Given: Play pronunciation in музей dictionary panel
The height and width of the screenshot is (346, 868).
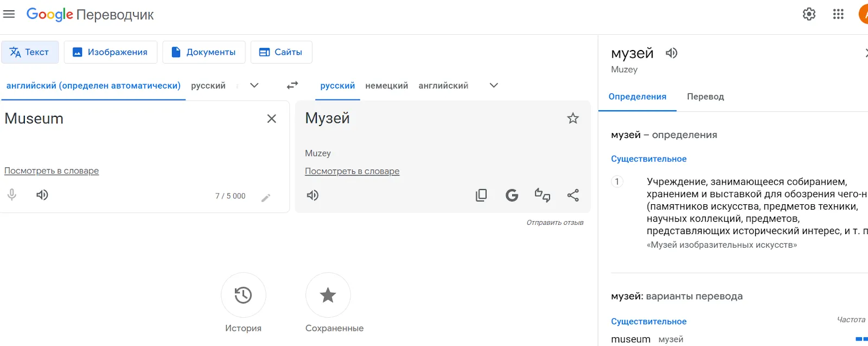Looking at the screenshot, I should click(672, 53).
